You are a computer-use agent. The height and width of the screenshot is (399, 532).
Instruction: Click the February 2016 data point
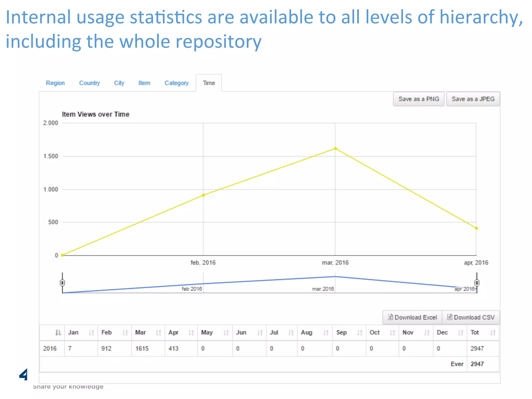203,195
